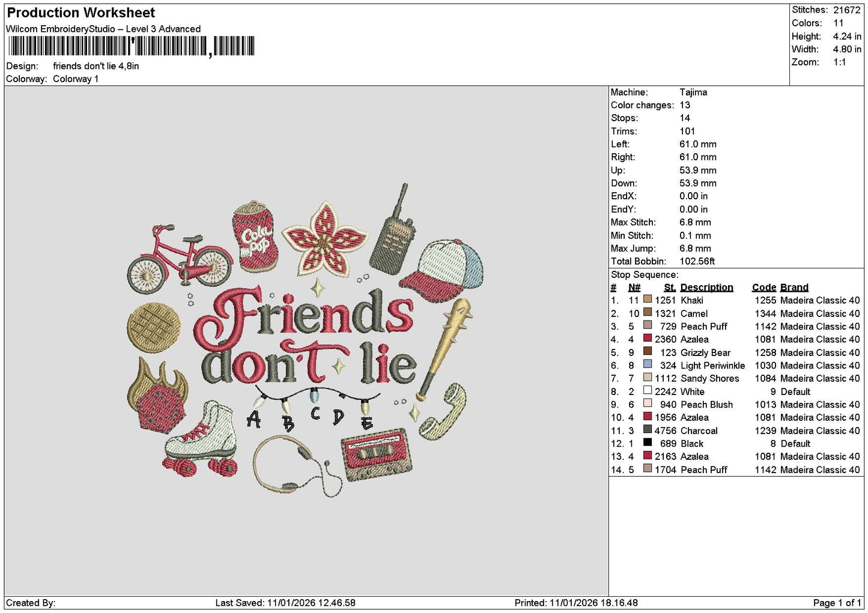Image resolution: width=868 pixels, height=613 pixels.
Task: Click the Right value 61.0 mm
Action: click(x=698, y=157)
